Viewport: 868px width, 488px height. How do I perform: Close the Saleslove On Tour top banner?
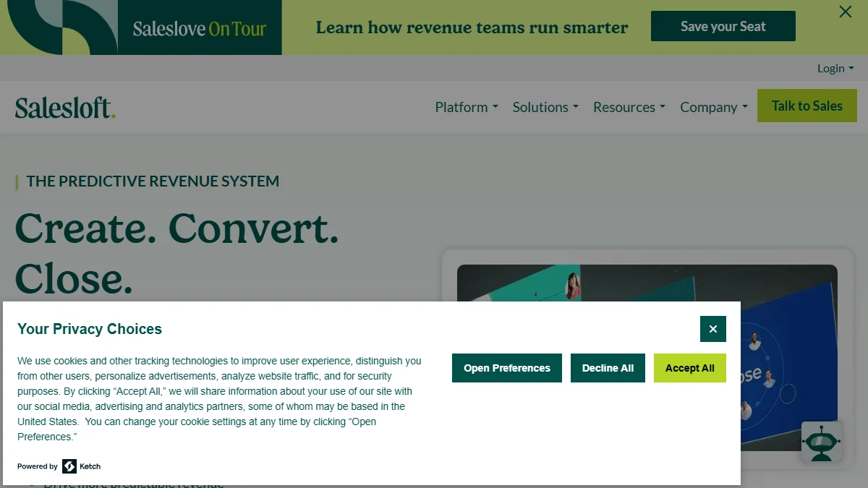[x=845, y=12]
